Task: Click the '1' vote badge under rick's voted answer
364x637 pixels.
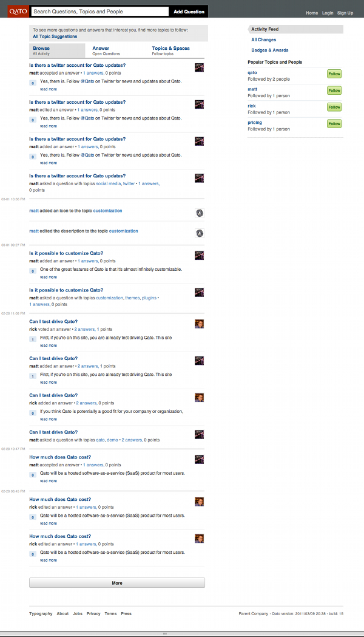Action: (x=33, y=339)
